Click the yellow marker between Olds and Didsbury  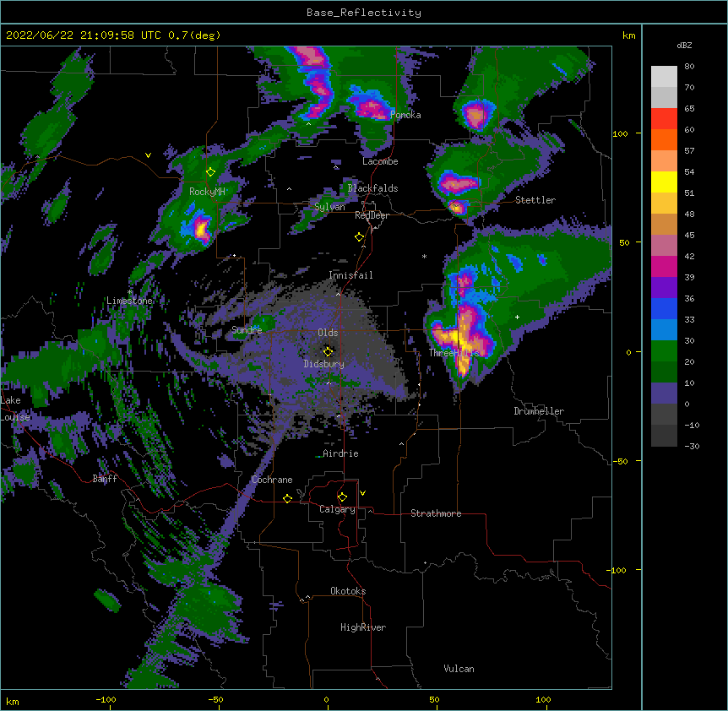point(329,351)
